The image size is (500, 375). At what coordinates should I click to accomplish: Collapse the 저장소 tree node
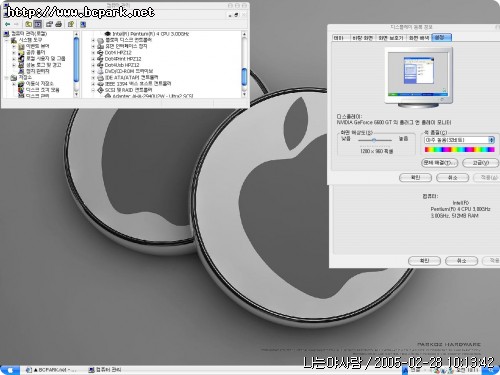pos(7,78)
